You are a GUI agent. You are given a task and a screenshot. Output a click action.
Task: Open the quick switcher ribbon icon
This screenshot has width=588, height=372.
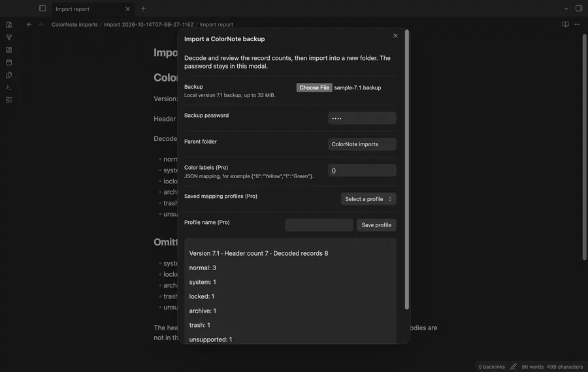[9, 25]
